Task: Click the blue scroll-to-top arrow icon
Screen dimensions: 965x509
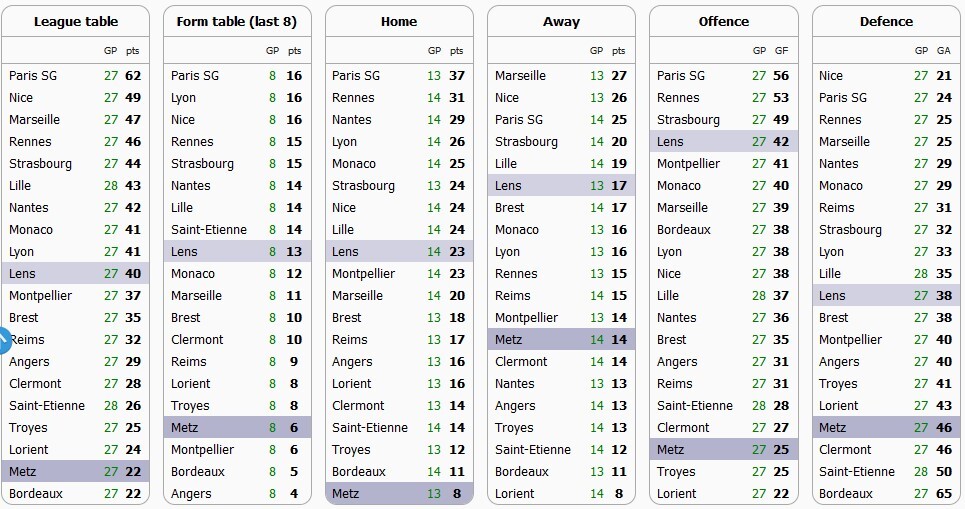Action: click(3, 340)
